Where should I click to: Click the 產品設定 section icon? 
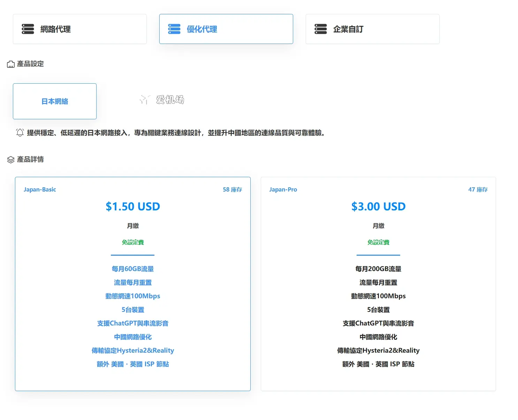click(11, 64)
